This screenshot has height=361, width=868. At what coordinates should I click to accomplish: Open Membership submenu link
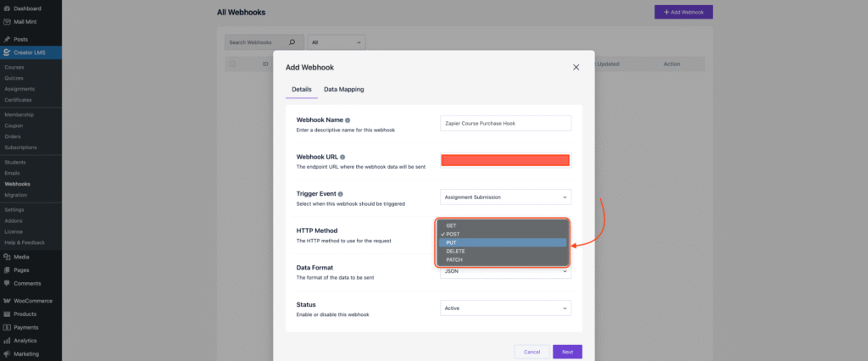[19, 114]
